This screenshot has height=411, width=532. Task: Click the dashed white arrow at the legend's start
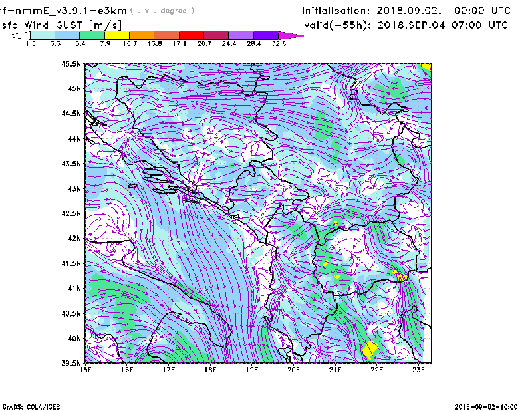(x=19, y=35)
